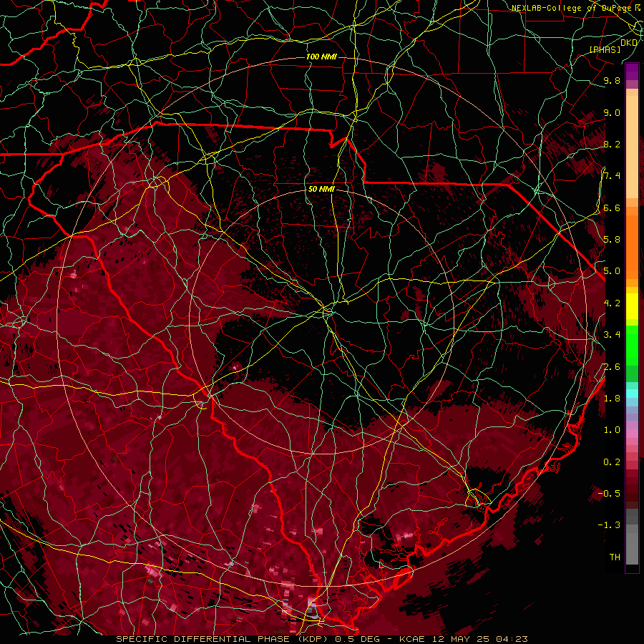Click the 5.8 legend value
This screenshot has width=644, height=644.
(x=612, y=240)
